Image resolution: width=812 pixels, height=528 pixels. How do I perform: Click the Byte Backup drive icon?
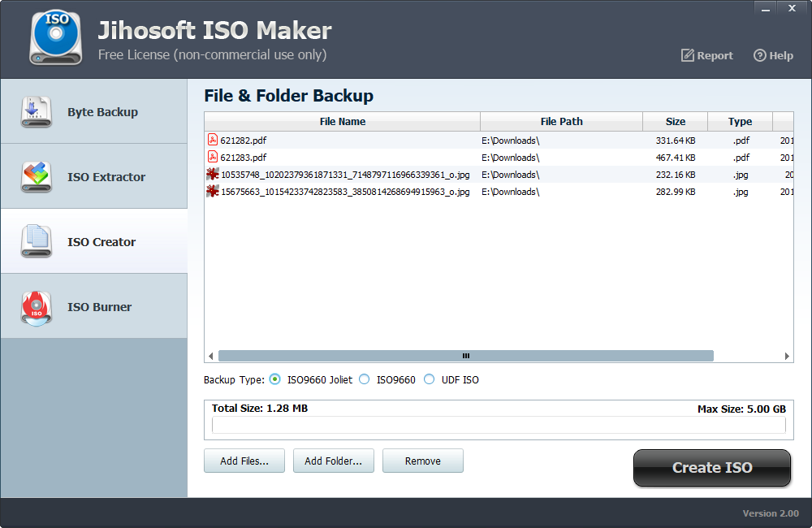[x=37, y=111]
